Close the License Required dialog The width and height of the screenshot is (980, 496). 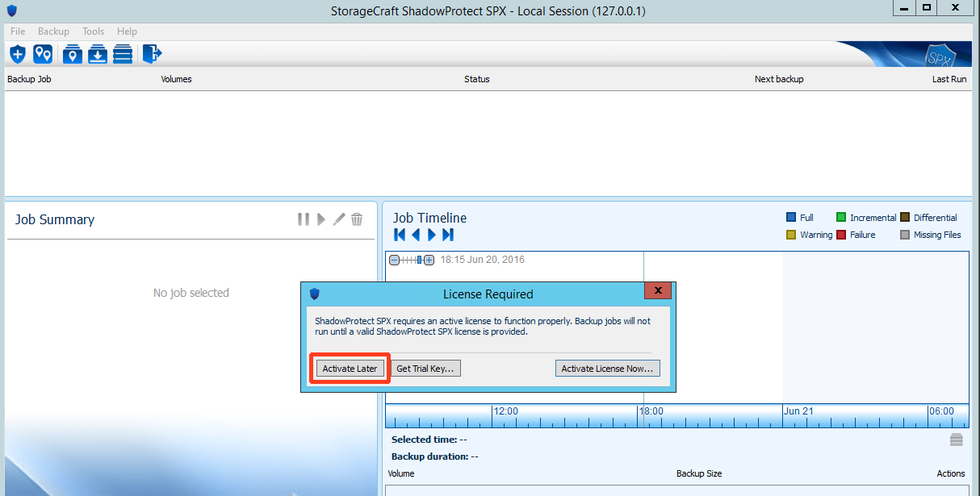[x=658, y=290]
